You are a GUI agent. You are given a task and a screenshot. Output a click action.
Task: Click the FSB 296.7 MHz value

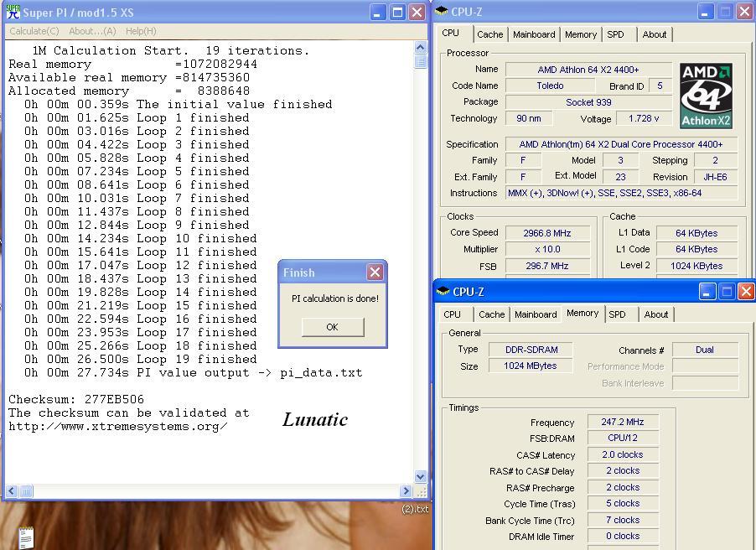547,266
